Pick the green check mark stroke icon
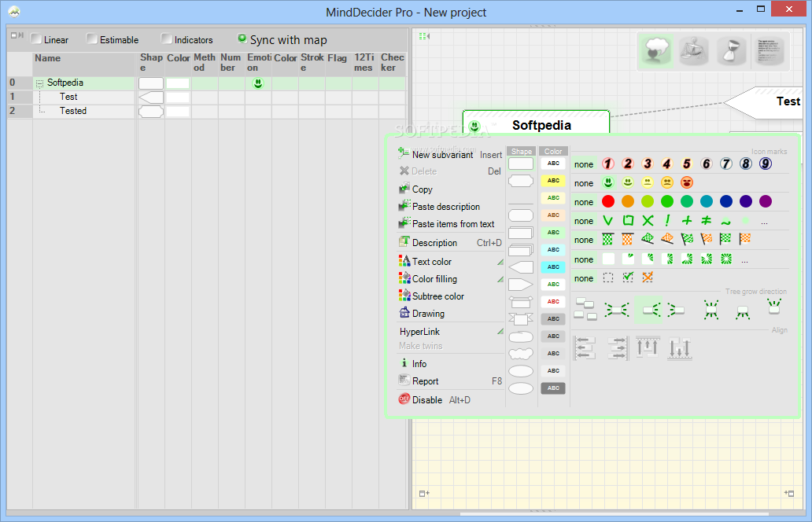This screenshot has height=522, width=812. (x=608, y=221)
